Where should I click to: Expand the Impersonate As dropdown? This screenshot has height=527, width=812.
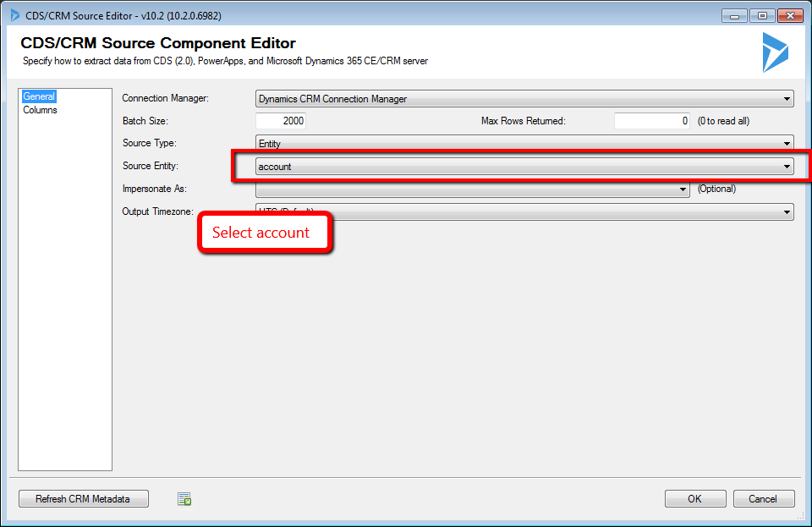pyautogui.click(x=472, y=189)
